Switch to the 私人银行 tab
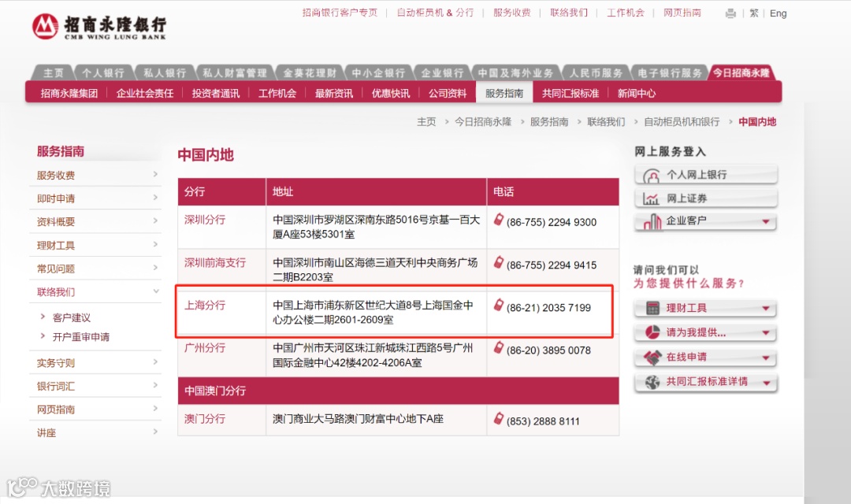Screen dimensions: 851x504 pyautogui.click(x=165, y=72)
